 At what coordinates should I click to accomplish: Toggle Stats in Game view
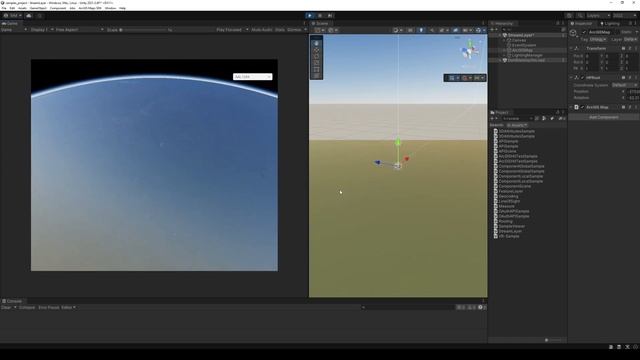(x=280, y=30)
